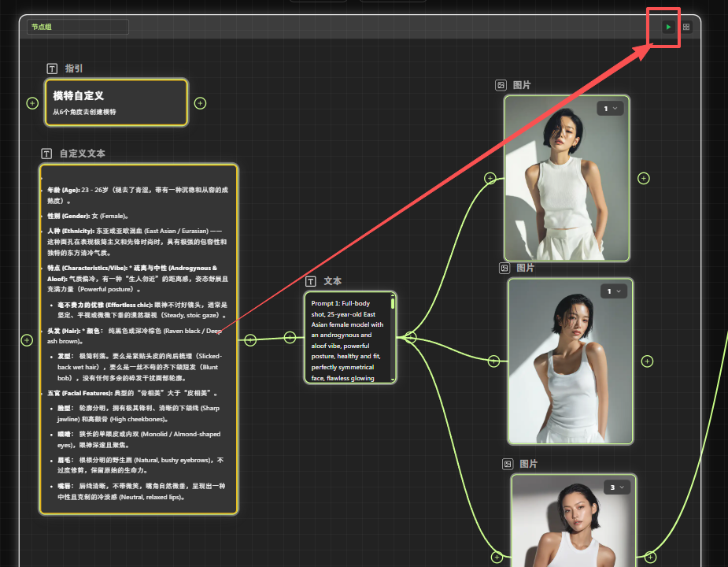Image resolution: width=728 pixels, height=567 pixels.
Task: Click the image icon above the middle 图片 node
Action: [504, 269]
